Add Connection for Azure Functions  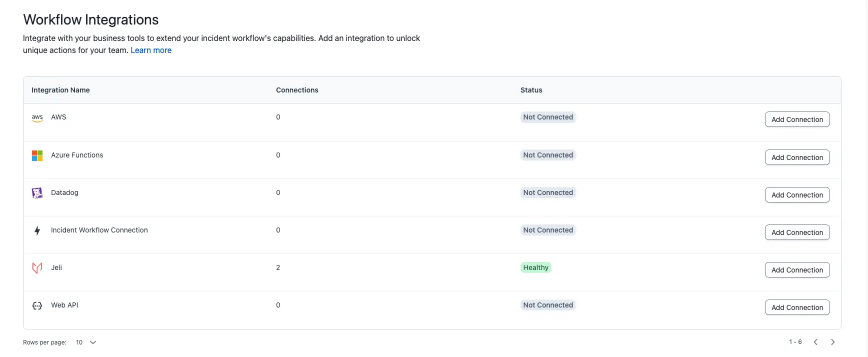[x=797, y=157]
